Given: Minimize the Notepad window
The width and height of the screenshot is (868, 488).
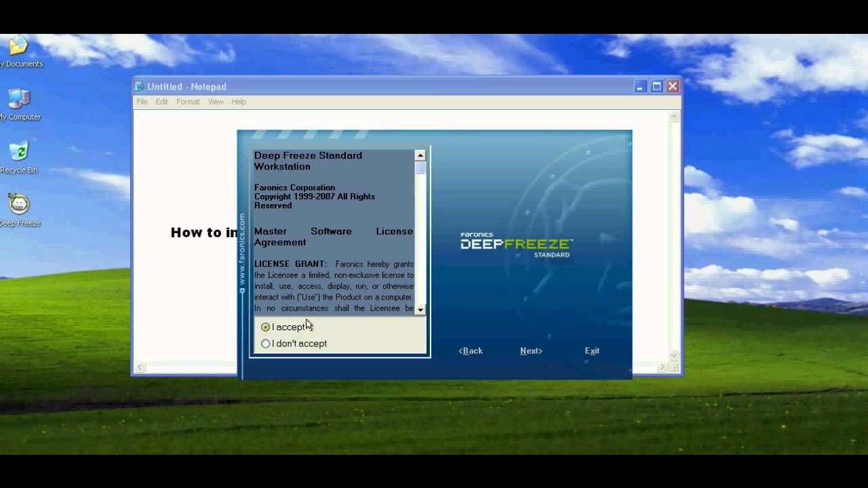Looking at the screenshot, I should (641, 86).
